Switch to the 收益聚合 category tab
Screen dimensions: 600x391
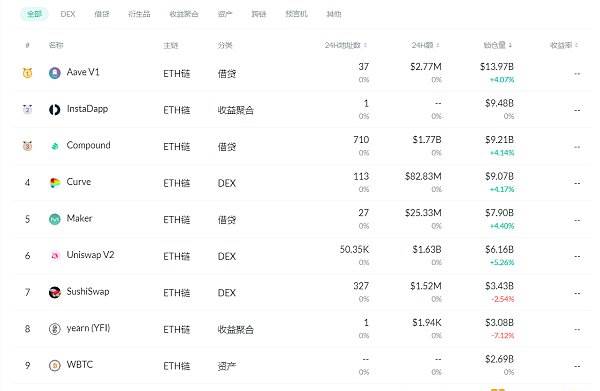pyautogui.click(x=184, y=14)
